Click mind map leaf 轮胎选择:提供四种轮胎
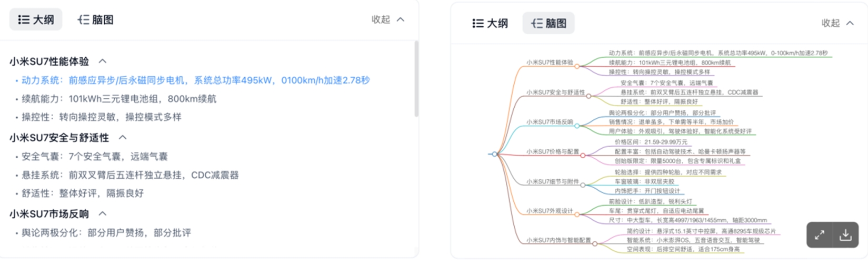The image size is (868, 266). [668, 172]
